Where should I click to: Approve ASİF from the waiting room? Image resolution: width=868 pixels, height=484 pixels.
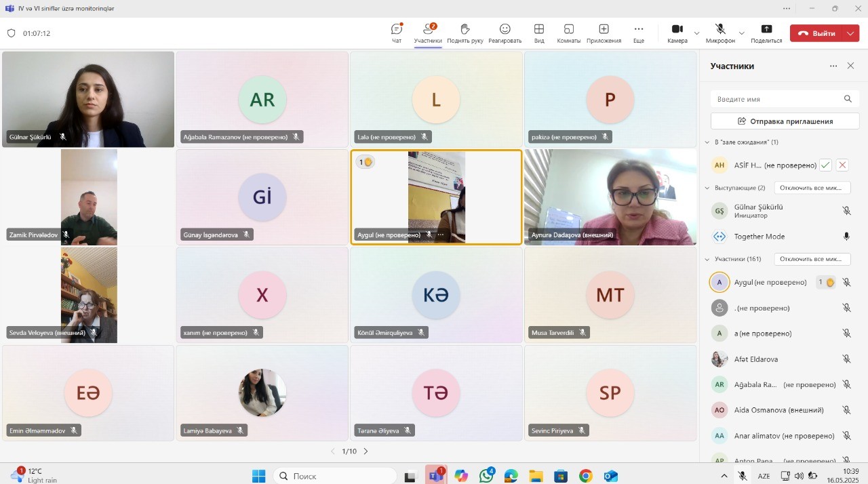coord(825,165)
